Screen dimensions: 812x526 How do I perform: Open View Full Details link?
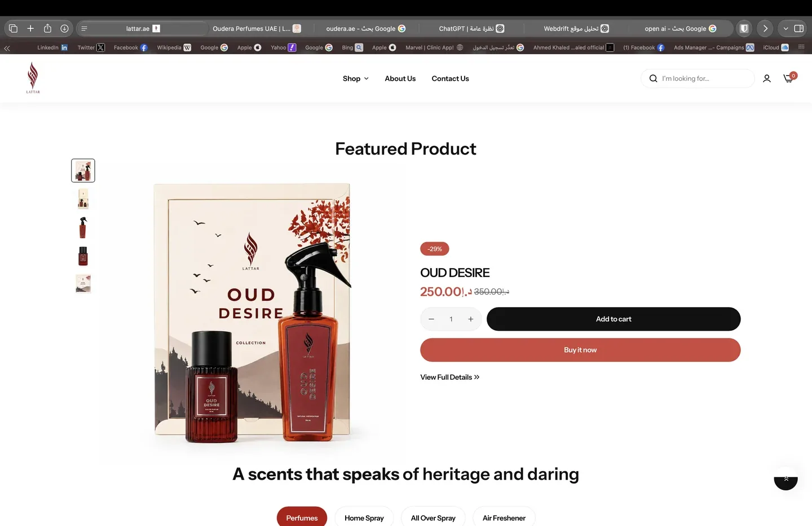[450, 377]
